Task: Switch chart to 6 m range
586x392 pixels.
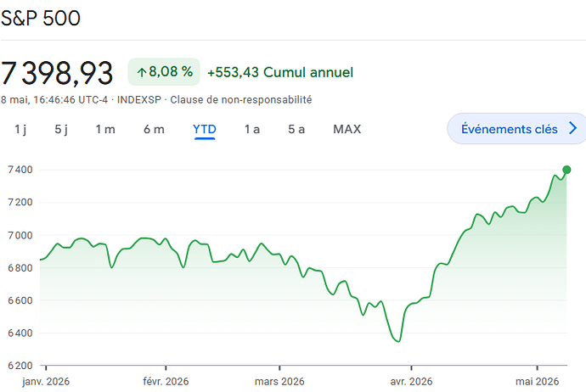Action: [x=154, y=130]
